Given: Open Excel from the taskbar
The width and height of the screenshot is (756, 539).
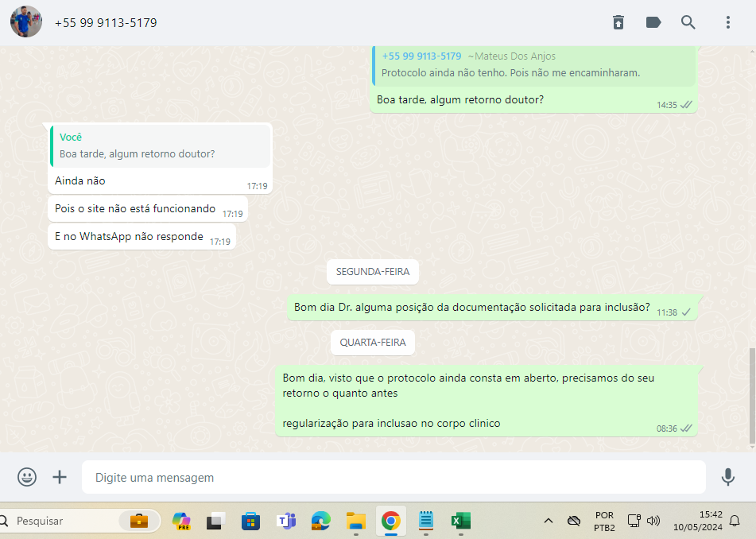Looking at the screenshot, I should (x=460, y=521).
